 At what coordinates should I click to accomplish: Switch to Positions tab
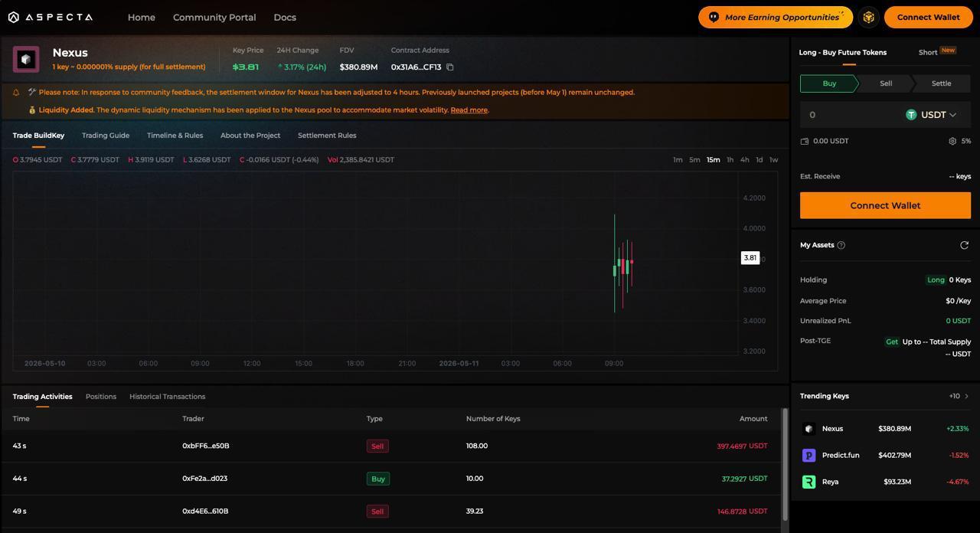[101, 397]
